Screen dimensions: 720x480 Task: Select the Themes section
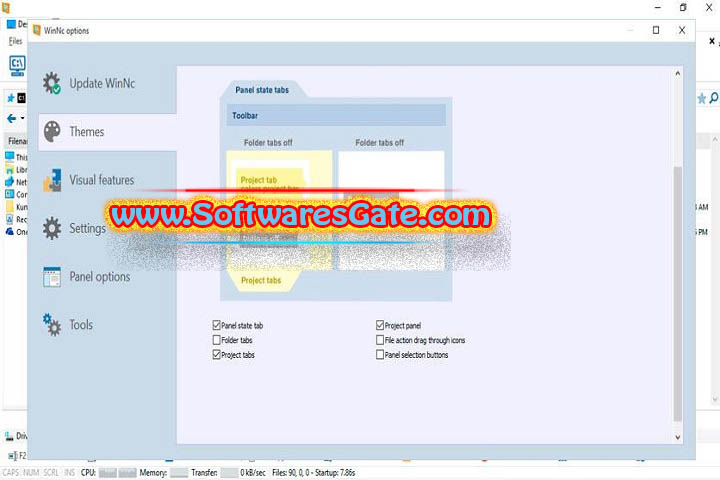107,132
